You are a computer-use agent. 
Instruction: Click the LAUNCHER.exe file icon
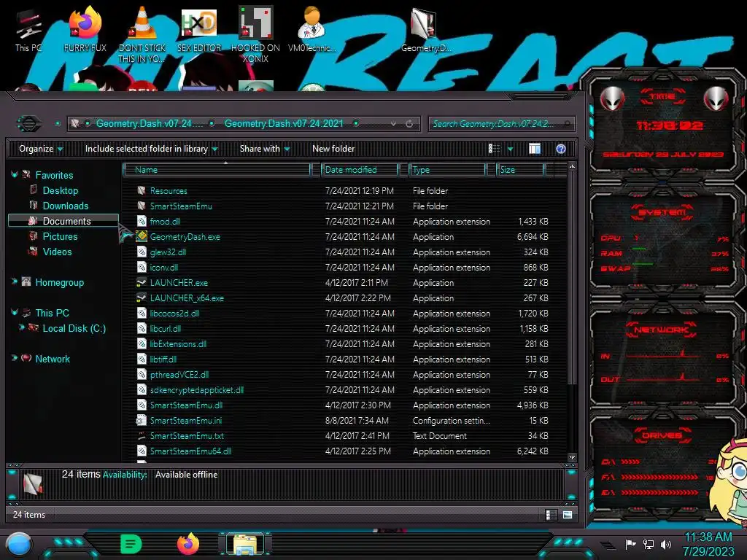[x=142, y=282]
